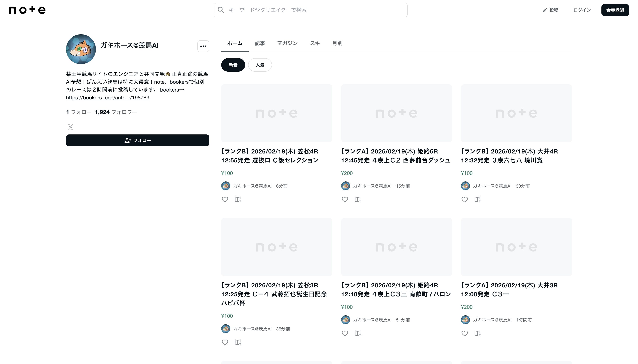
Task: Add the 姫路5R article to a magazine
Action: [358, 199]
